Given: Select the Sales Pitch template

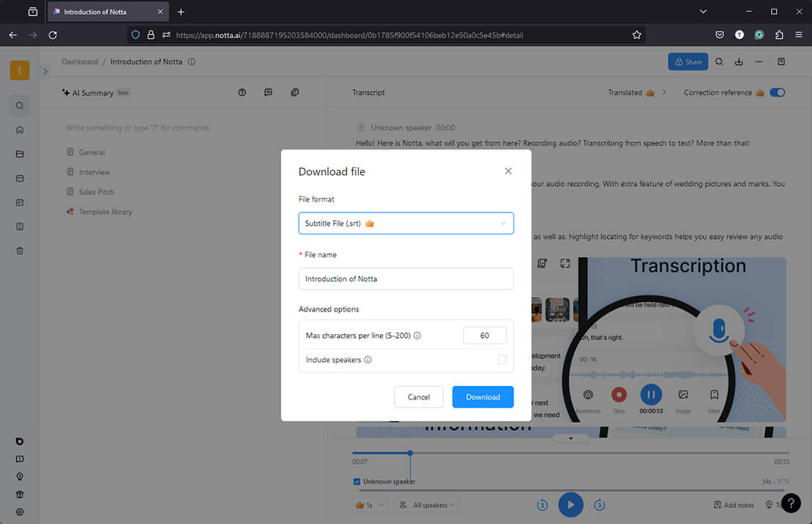Looking at the screenshot, I should (x=90, y=192).
